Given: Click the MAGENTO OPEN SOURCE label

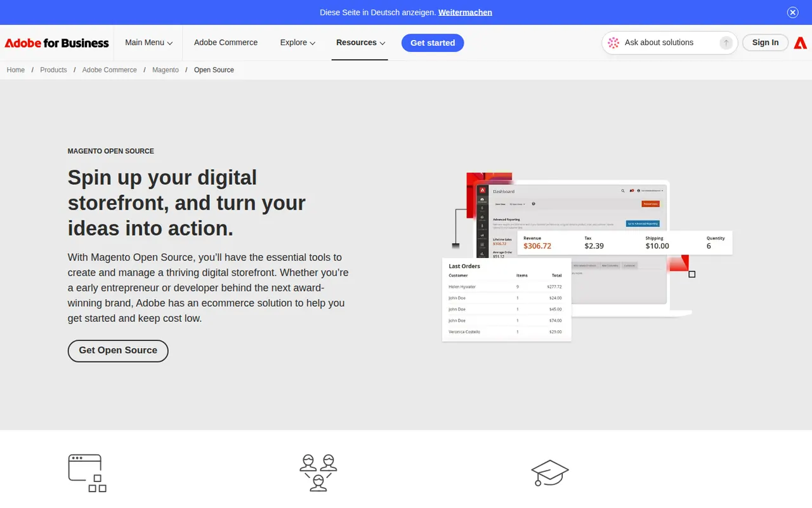Looking at the screenshot, I should (x=111, y=151).
